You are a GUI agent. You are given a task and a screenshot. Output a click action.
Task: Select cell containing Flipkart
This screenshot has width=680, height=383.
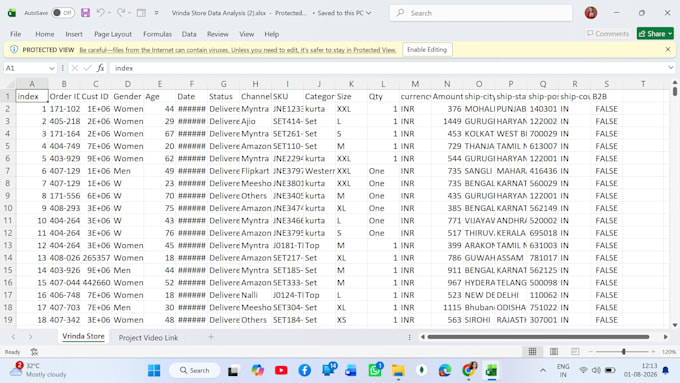[x=255, y=171]
